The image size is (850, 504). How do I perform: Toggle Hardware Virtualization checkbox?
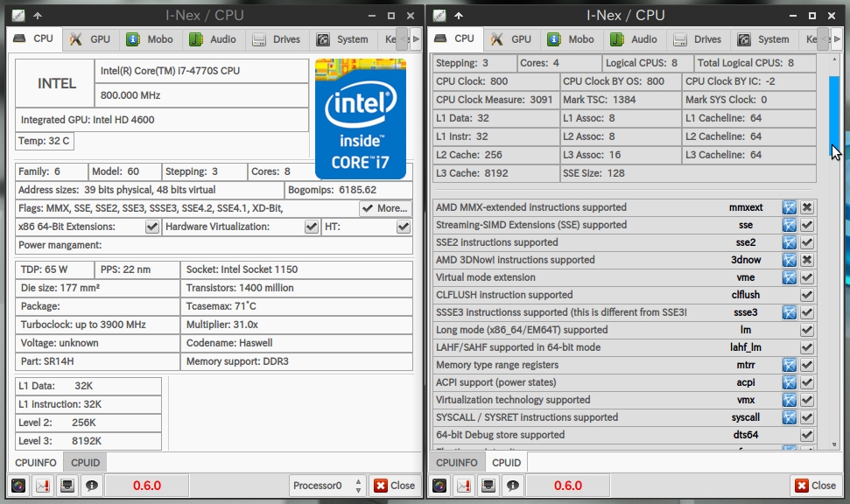[311, 227]
